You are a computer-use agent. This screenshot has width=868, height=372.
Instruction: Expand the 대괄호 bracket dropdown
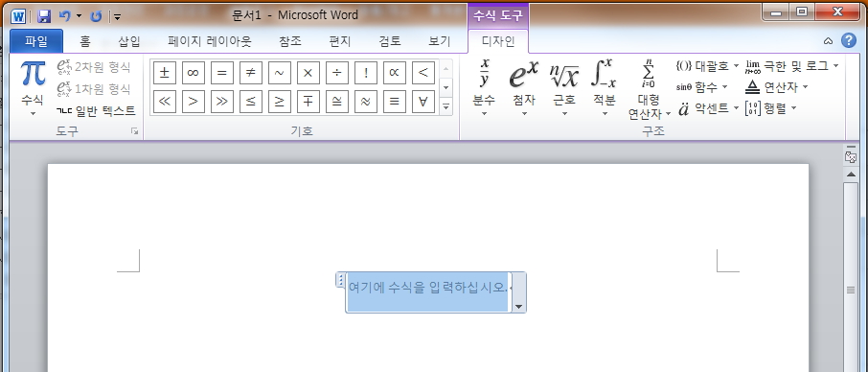pos(707,66)
